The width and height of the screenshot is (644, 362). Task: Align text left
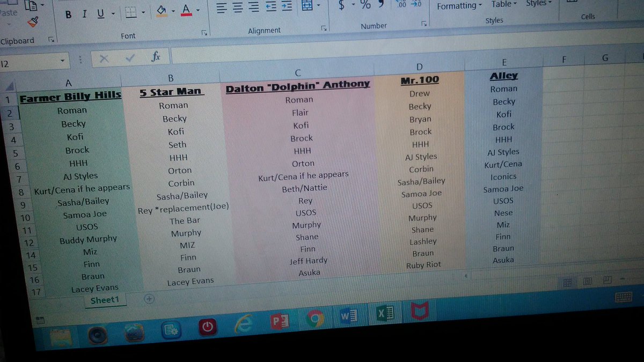coord(222,8)
